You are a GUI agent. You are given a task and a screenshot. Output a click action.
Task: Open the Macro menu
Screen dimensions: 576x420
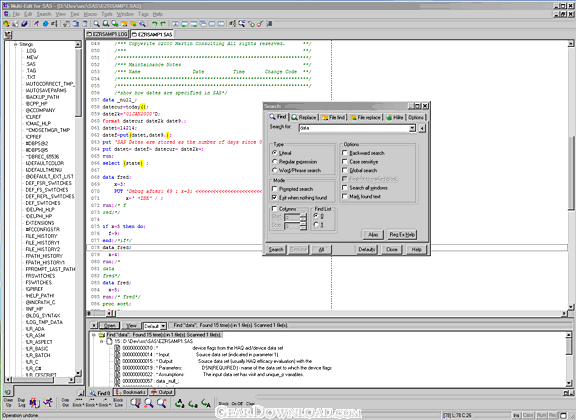[90, 14]
